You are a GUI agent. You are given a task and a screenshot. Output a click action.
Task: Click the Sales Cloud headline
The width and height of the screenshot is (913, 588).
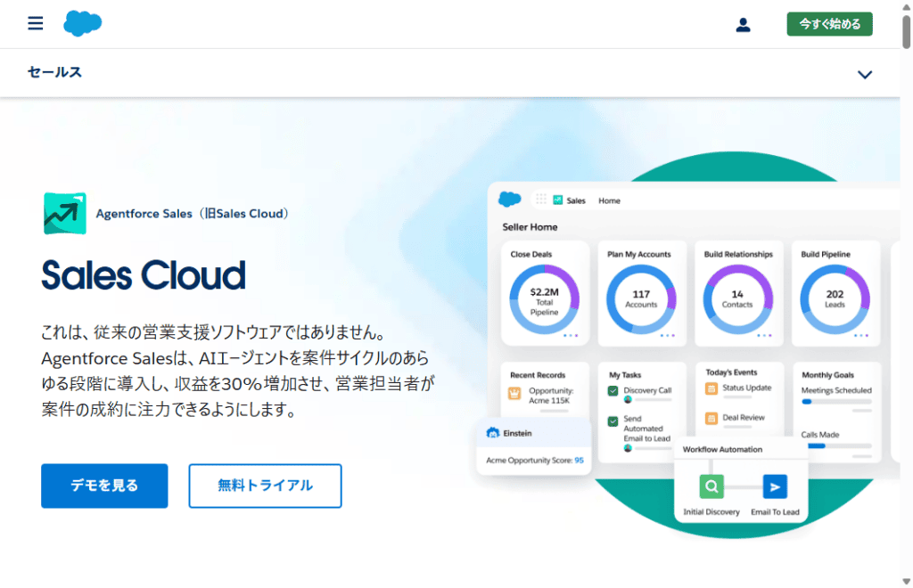click(144, 275)
